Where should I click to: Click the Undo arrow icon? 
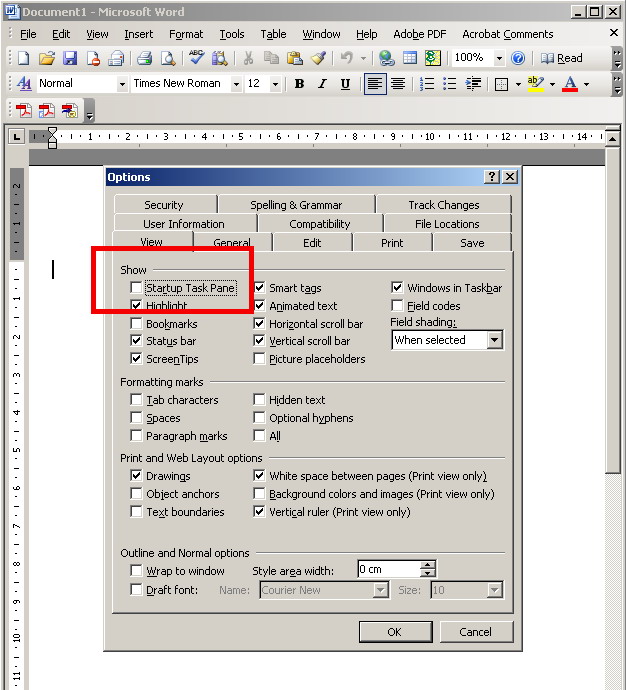pyautogui.click(x=347, y=58)
